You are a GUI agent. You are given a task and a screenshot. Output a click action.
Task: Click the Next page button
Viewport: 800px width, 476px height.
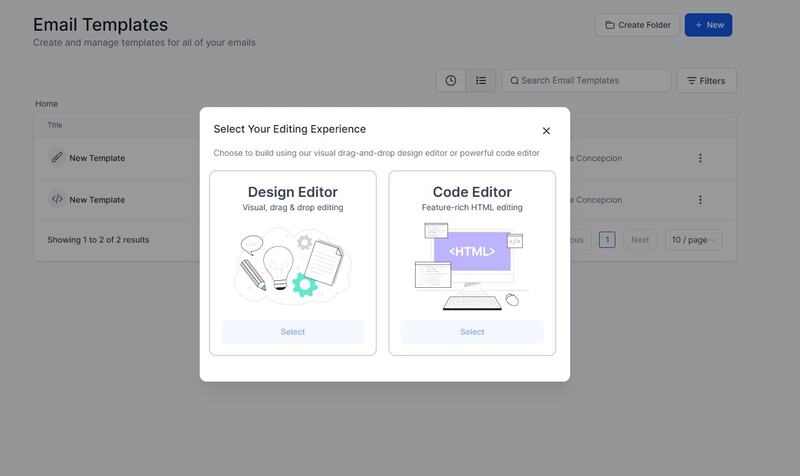tap(640, 240)
